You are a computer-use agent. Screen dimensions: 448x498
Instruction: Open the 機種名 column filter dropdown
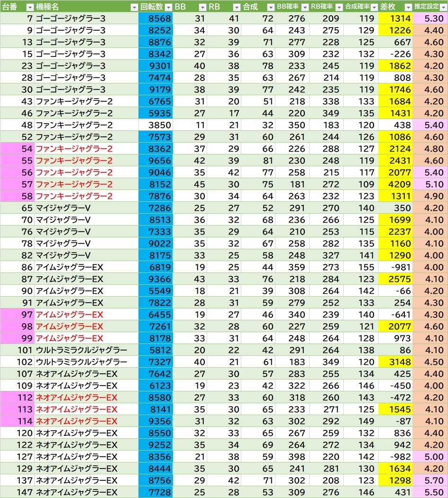coord(134,7)
